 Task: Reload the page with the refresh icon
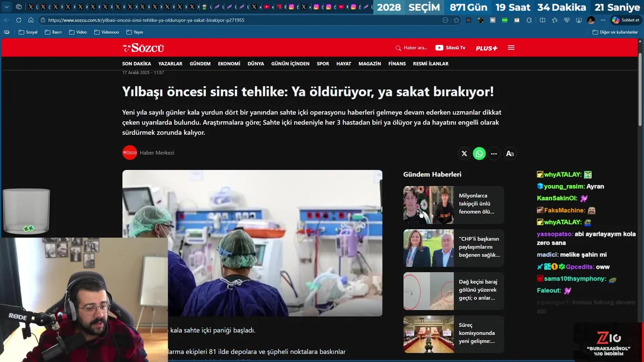click(19, 20)
